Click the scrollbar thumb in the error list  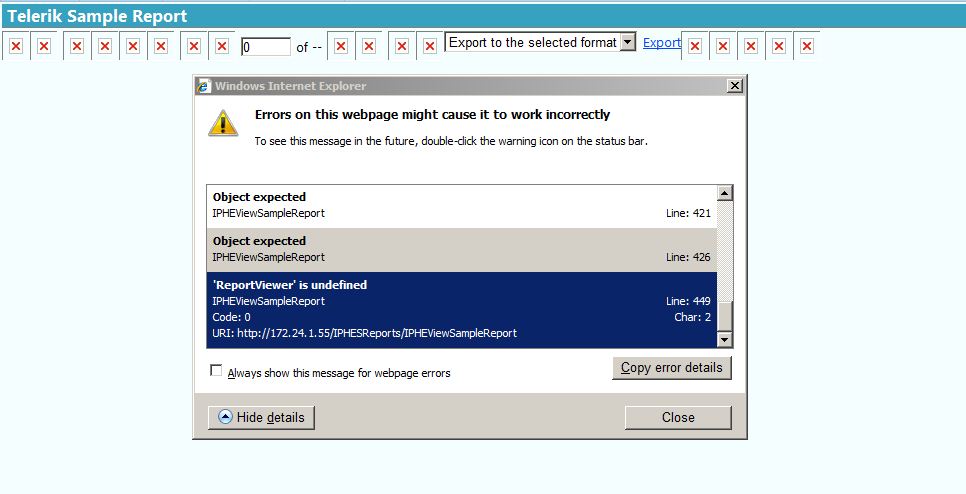pos(725,317)
